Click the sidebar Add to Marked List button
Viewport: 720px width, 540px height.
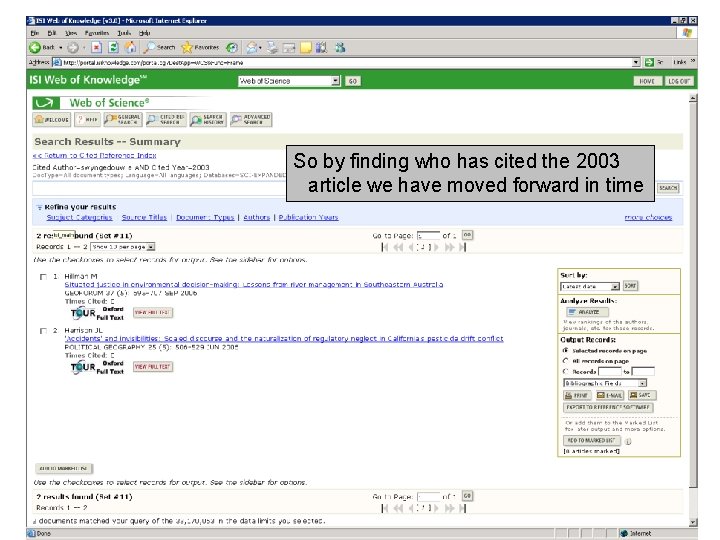click(591, 440)
